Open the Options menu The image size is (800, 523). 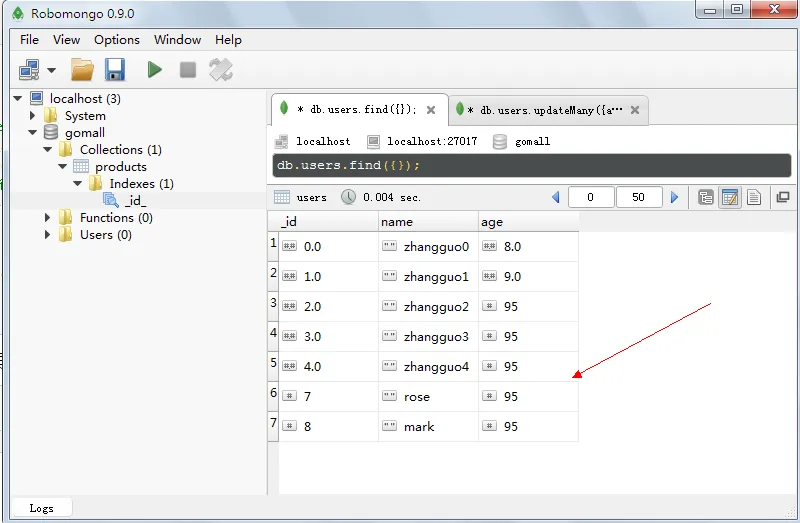117,40
